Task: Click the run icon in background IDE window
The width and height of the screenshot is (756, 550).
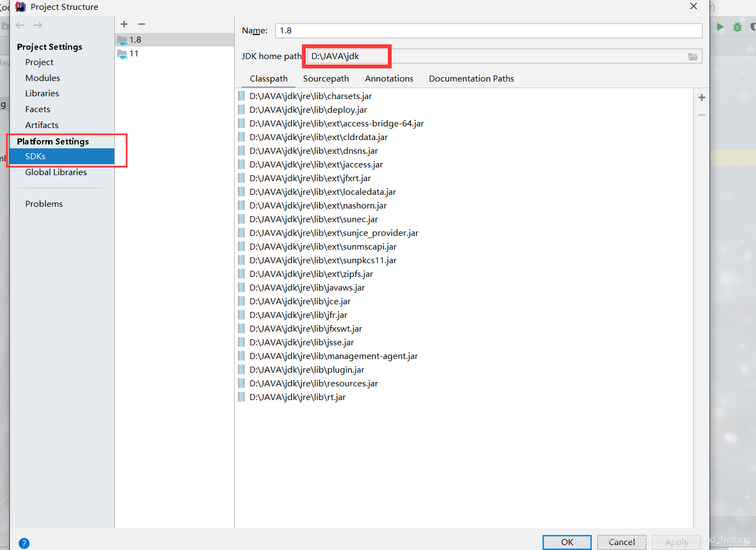Action: point(720,27)
